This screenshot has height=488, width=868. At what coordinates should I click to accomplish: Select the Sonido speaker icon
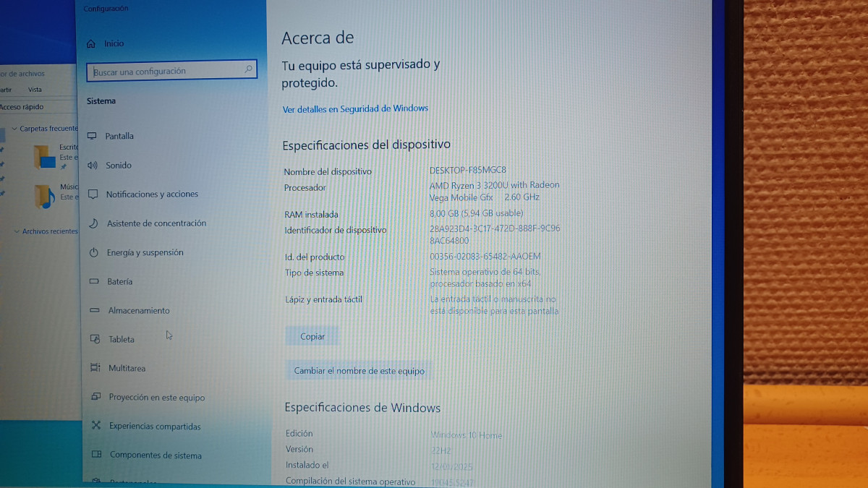(92, 165)
